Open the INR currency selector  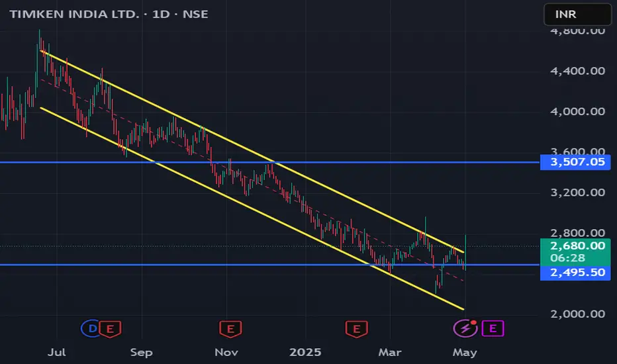click(x=578, y=14)
